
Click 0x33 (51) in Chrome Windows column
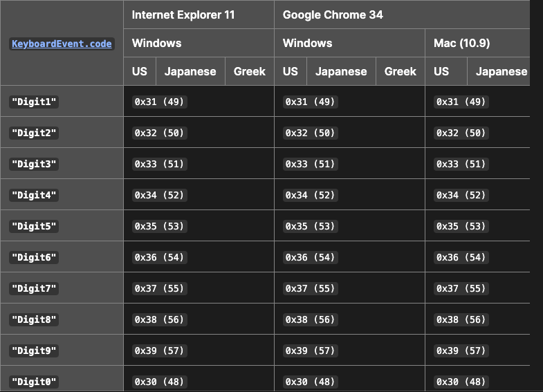[x=311, y=165]
